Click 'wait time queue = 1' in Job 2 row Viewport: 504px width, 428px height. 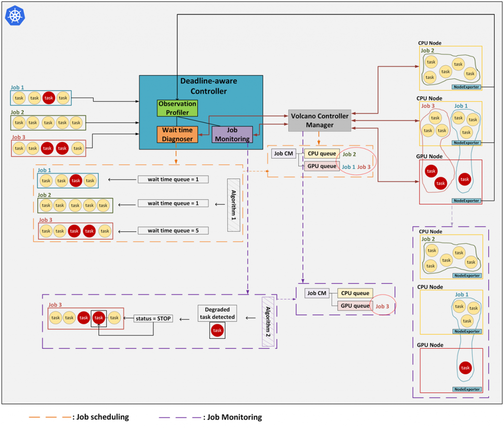173,203
